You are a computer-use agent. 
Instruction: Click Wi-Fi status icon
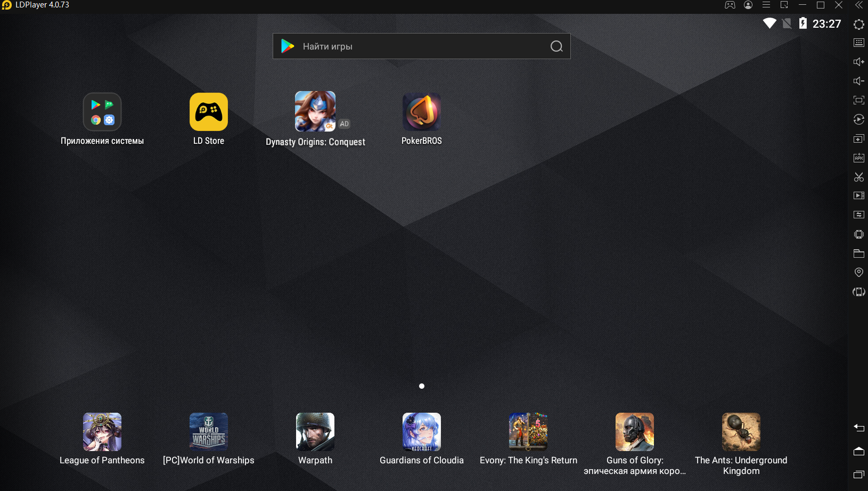pyautogui.click(x=769, y=23)
